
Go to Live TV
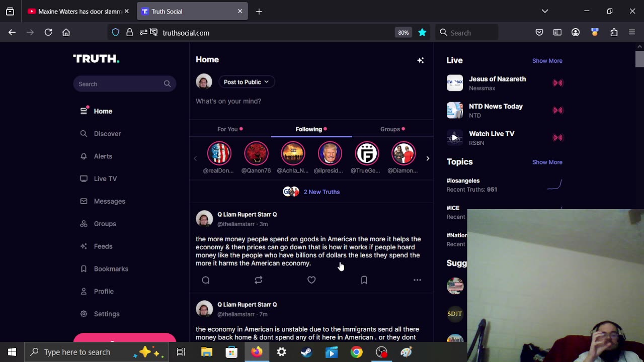tap(105, 178)
